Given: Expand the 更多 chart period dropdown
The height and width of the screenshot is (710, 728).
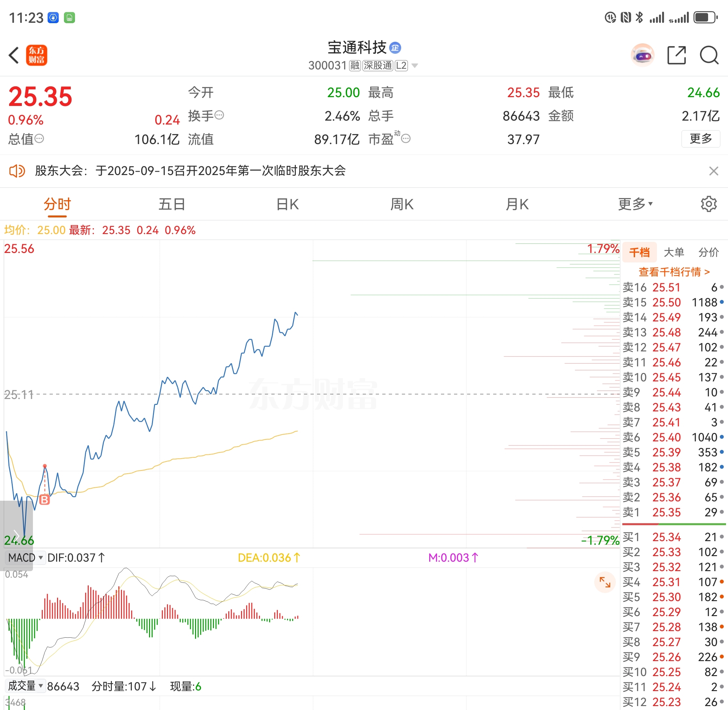Looking at the screenshot, I should (x=635, y=204).
